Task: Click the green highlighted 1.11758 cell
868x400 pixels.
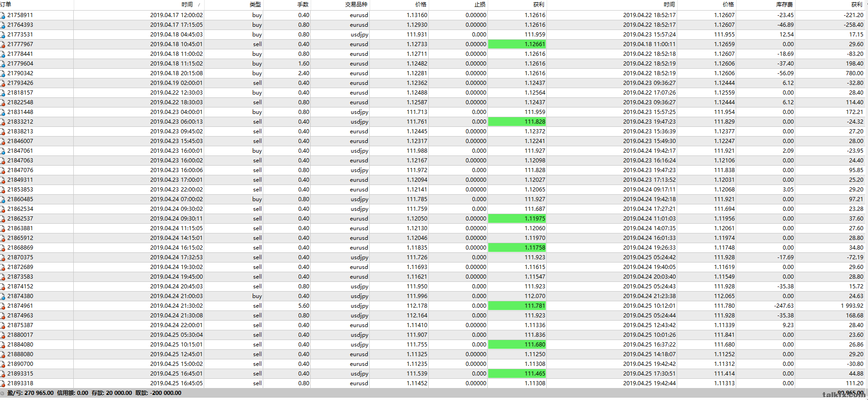Action: click(x=517, y=248)
